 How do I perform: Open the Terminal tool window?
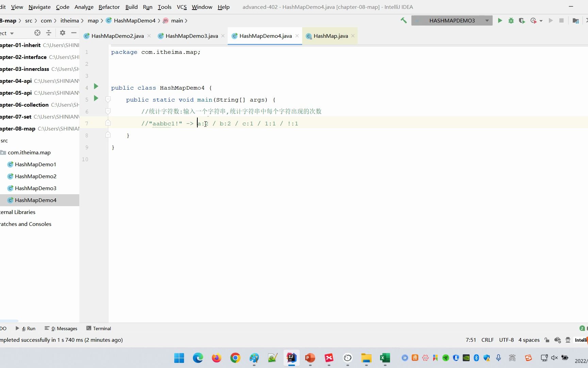[x=99, y=328]
